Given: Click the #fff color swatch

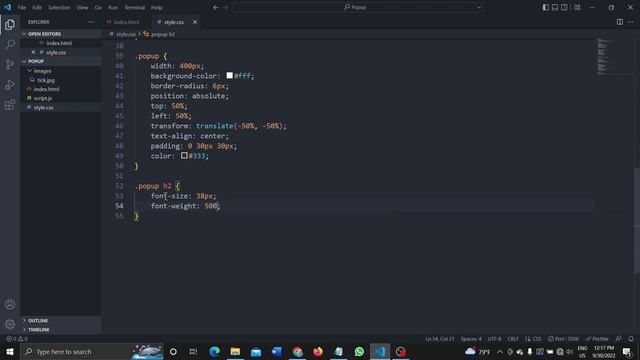Looking at the screenshot, I should tap(229, 76).
